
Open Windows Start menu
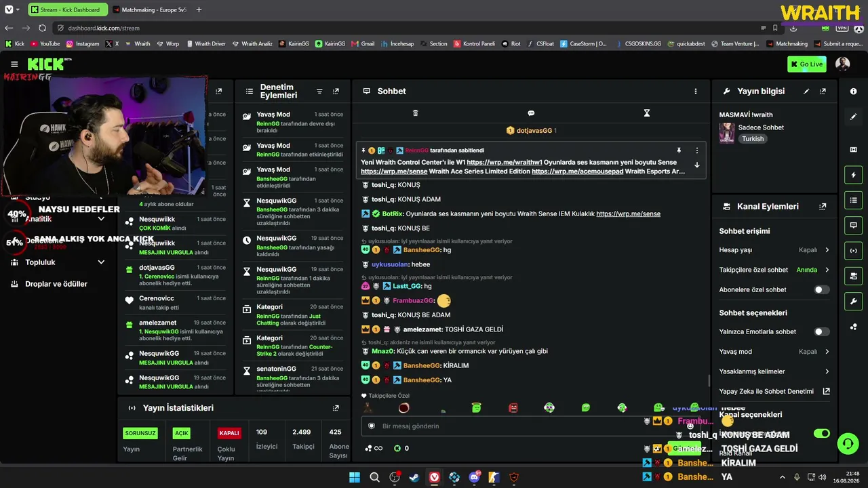coord(355,477)
